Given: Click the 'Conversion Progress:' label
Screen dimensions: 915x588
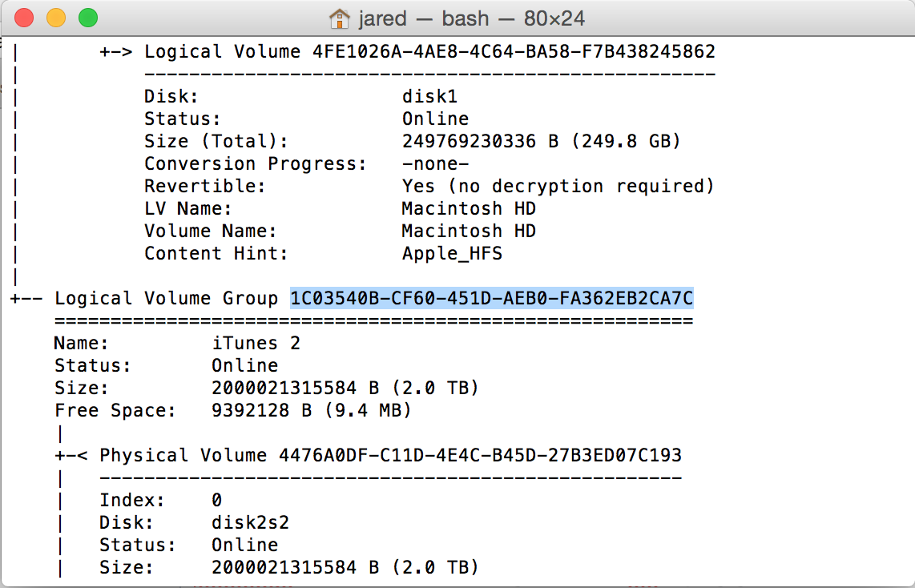Looking at the screenshot, I should point(256,164).
